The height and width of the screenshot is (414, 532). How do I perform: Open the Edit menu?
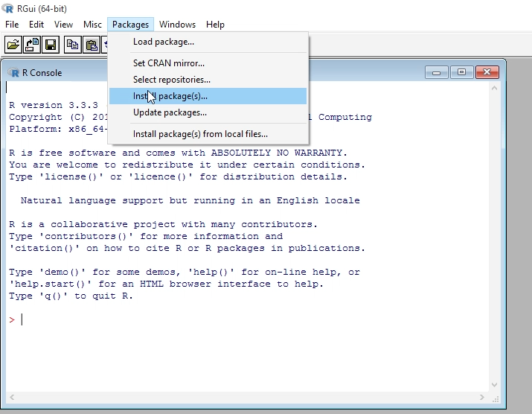point(36,25)
